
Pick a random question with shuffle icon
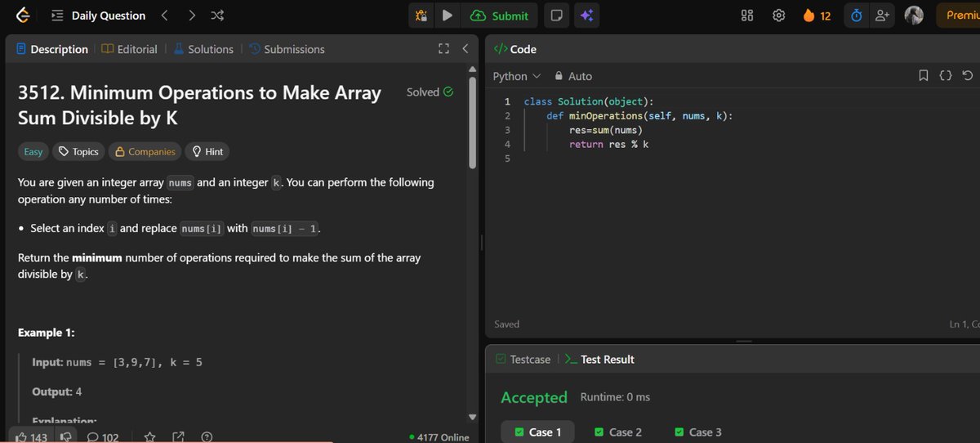click(217, 16)
